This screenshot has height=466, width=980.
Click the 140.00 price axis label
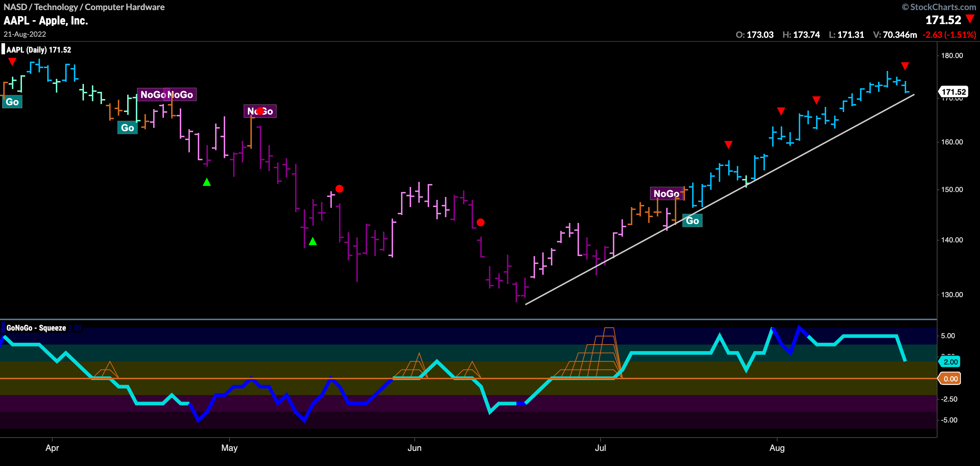coord(952,240)
